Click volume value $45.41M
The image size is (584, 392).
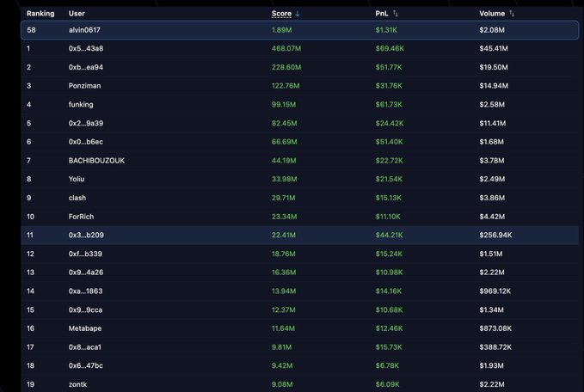[x=494, y=49]
